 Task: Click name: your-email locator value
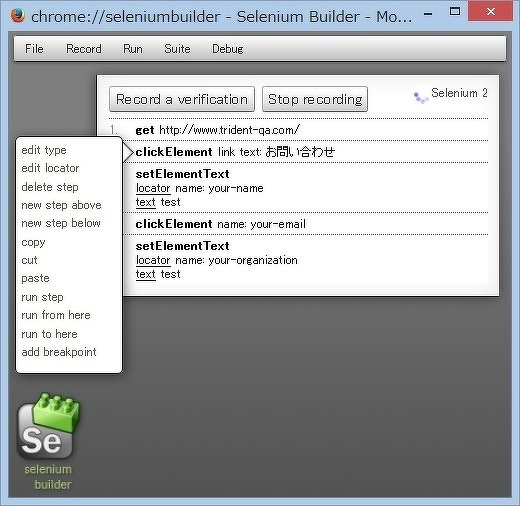click(261, 224)
